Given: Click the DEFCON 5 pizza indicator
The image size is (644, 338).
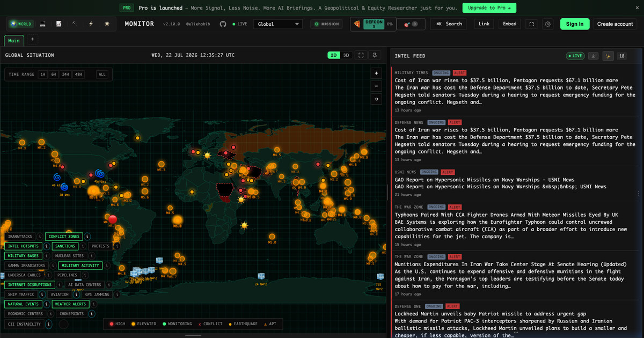Looking at the screenshot, I should [x=372, y=24].
